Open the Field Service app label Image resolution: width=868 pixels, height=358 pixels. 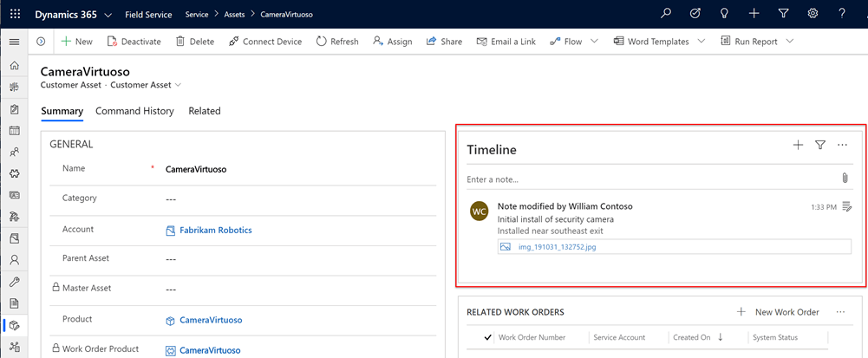coord(148,15)
